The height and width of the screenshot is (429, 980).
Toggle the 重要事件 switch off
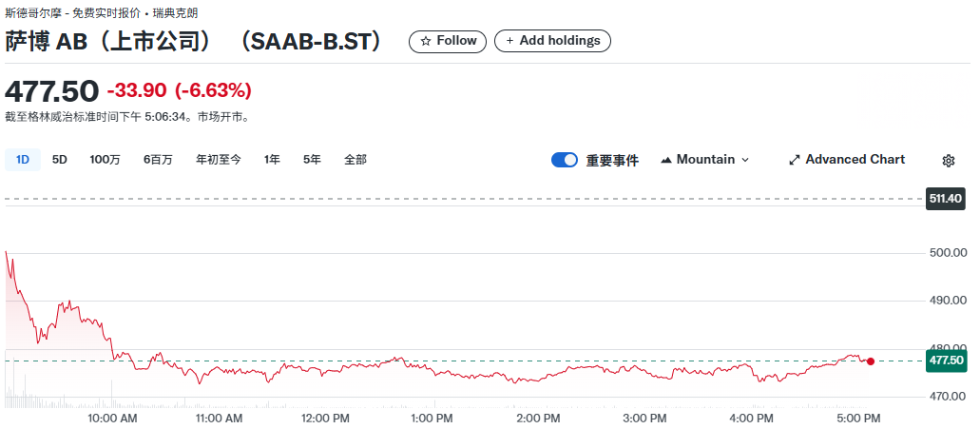coord(565,160)
